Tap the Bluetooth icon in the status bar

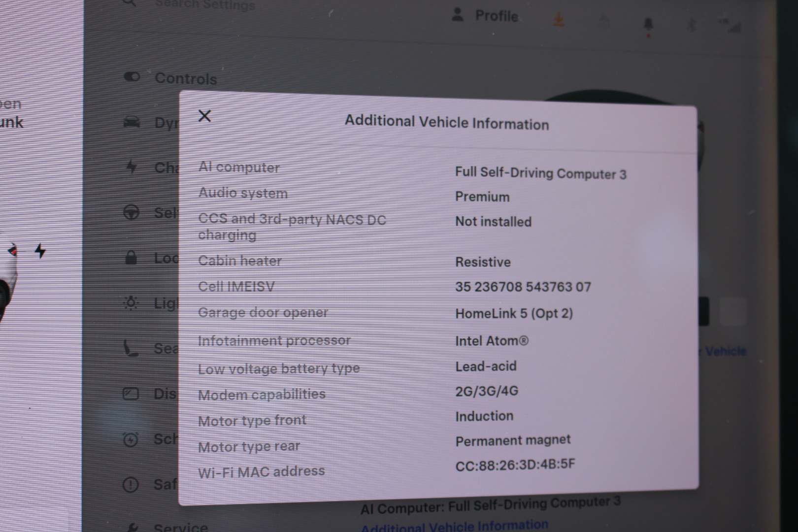click(692, 25)
